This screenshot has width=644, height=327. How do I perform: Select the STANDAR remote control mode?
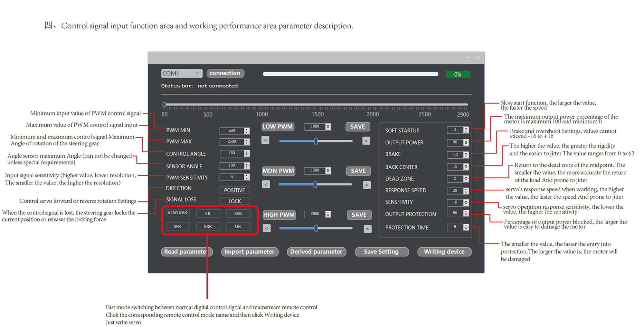177,213
